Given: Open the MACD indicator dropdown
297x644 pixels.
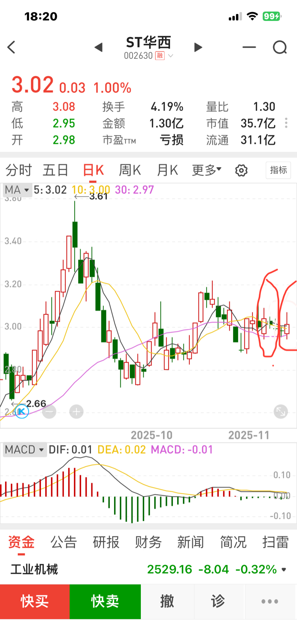Looking at the screenshot, I should (x=25, y=450).
